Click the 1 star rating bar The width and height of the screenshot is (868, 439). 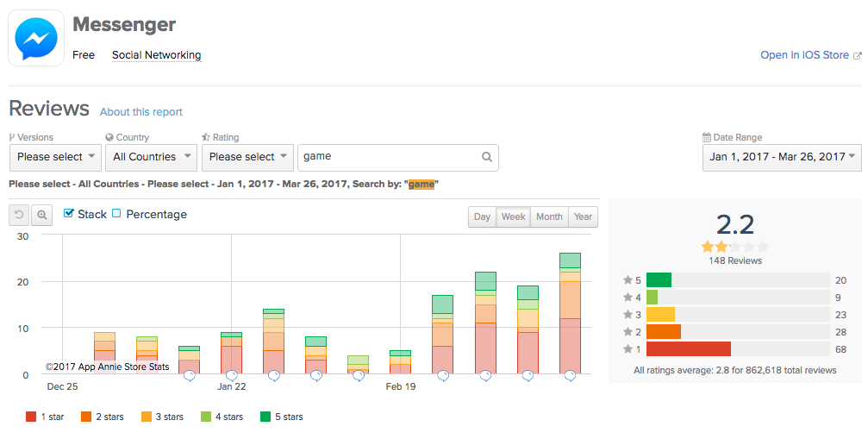coord(738,349)
